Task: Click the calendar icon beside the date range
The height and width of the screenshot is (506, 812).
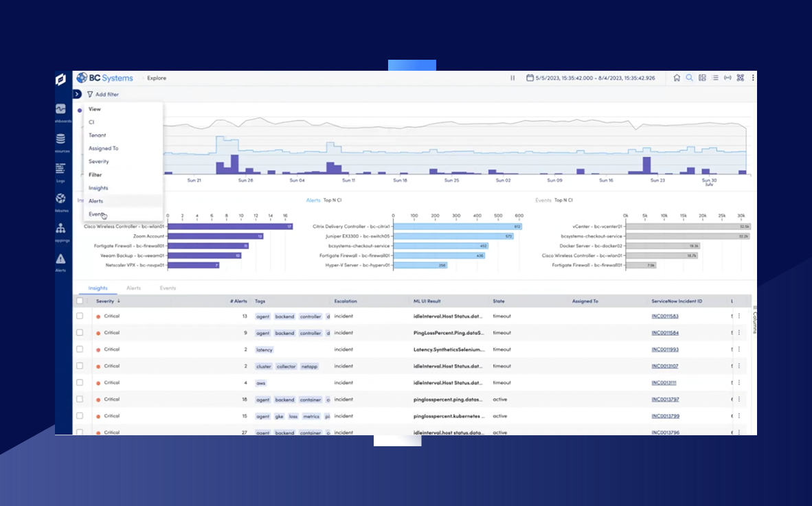Action: 530,78
